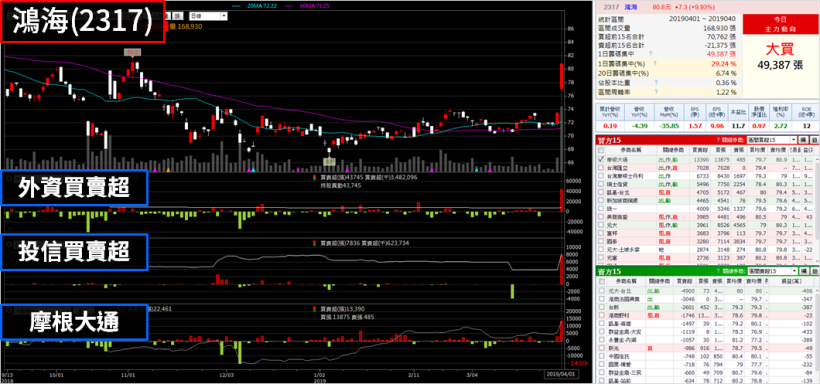Check the 台新 seller checkbox
This screenshot has width=820, height=384.
[x=601, y=307]
